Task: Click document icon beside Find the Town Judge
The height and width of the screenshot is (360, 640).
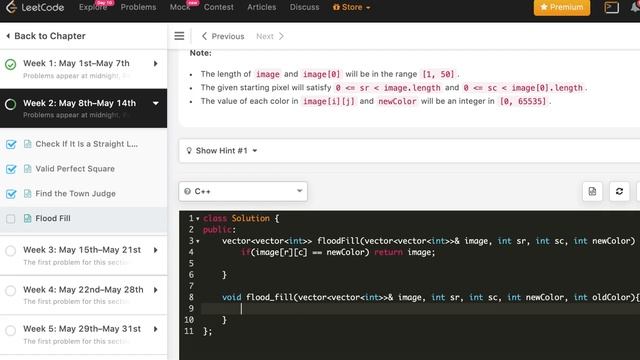Action: (27, 193)
